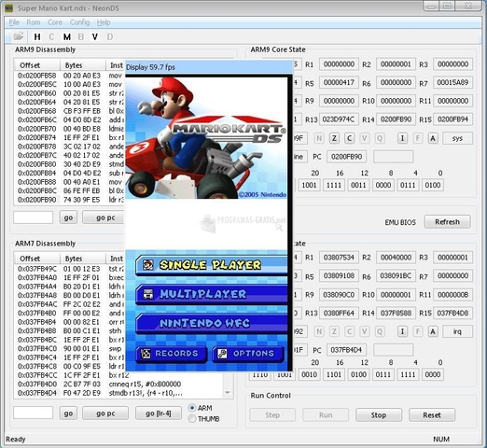Toggle the ARM9 V flag
The height and width of the screenshot is (448, 487).
tap(364, 138)
